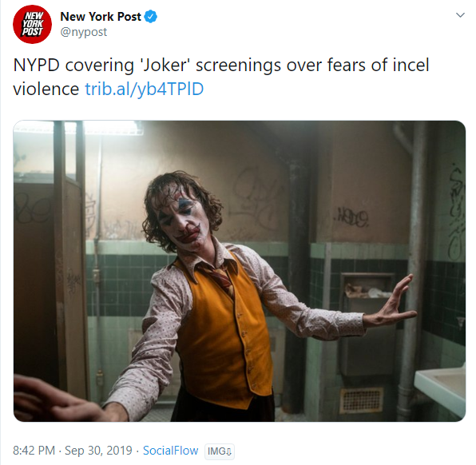Enlarge the Joker bathroom photo

(240, 271)
